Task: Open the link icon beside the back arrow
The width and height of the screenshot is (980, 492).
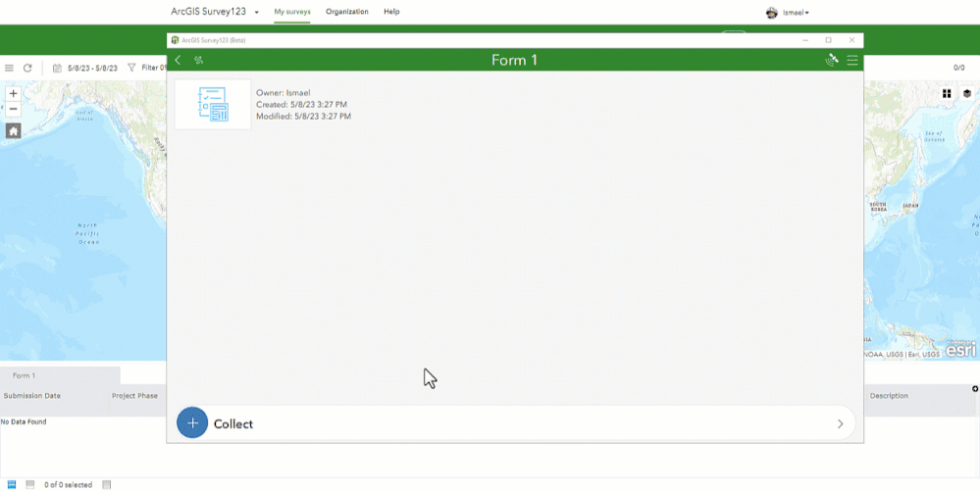Action: [x=199, y=60]
